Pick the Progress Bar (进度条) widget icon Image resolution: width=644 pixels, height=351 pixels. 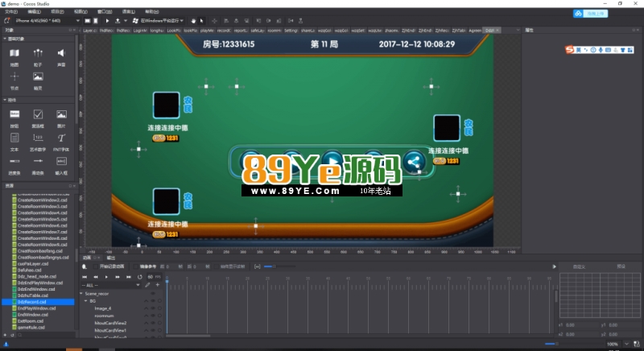14,161
